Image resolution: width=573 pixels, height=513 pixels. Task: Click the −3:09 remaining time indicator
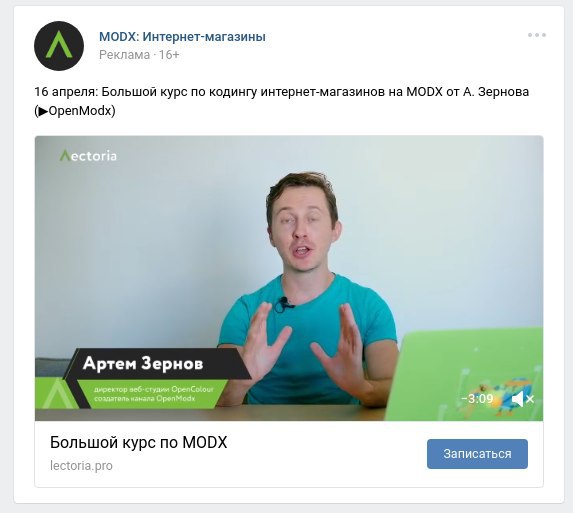click(477, 398)
